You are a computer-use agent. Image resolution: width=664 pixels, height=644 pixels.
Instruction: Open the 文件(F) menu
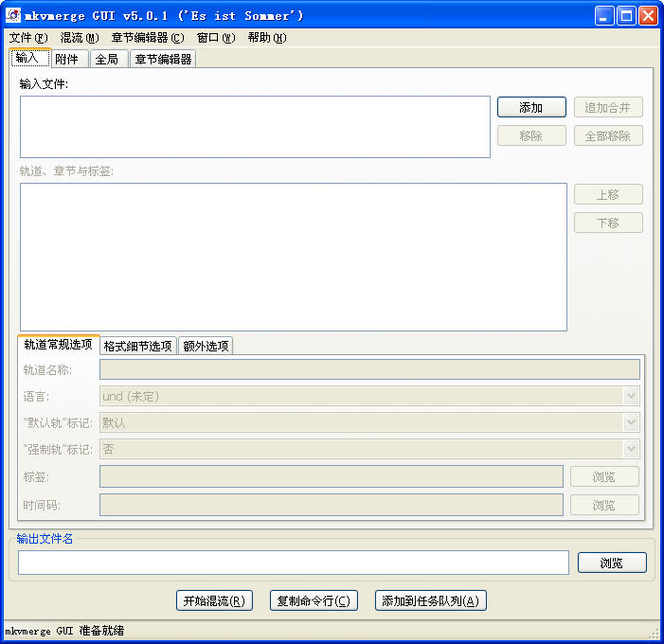click(28, 38)
